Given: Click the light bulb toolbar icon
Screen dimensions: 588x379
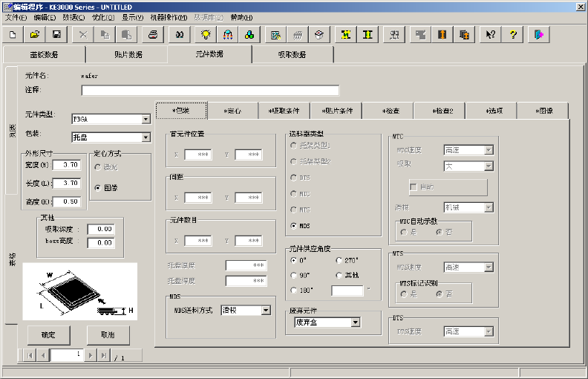Looking at the screenshot, I should pos(206,34).
